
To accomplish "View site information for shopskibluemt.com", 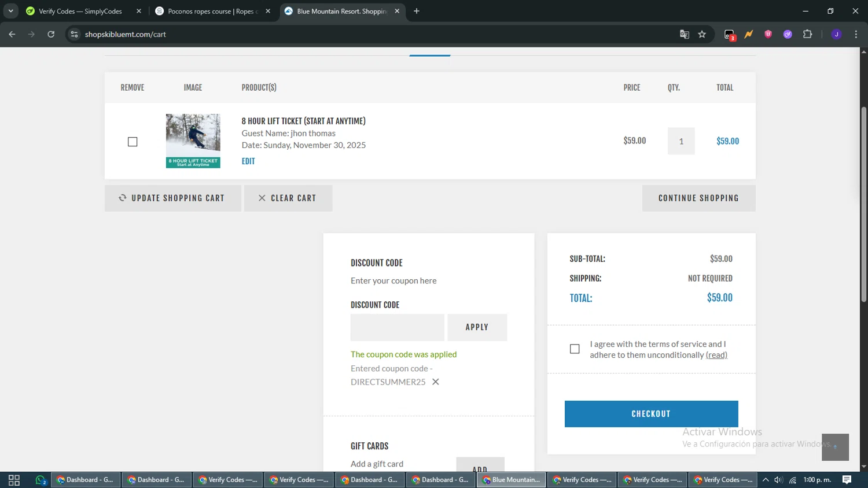I will click(74, 34).
